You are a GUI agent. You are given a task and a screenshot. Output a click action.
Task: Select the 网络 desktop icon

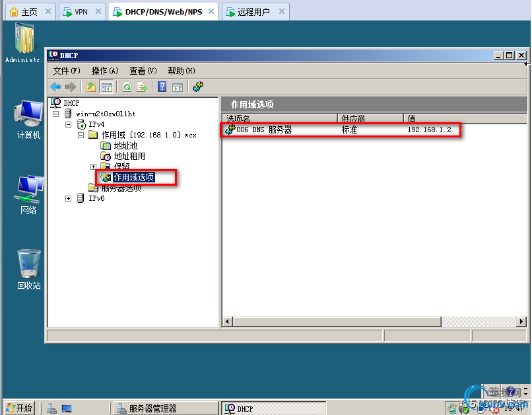pyautogui.click(x=28, y=195)
